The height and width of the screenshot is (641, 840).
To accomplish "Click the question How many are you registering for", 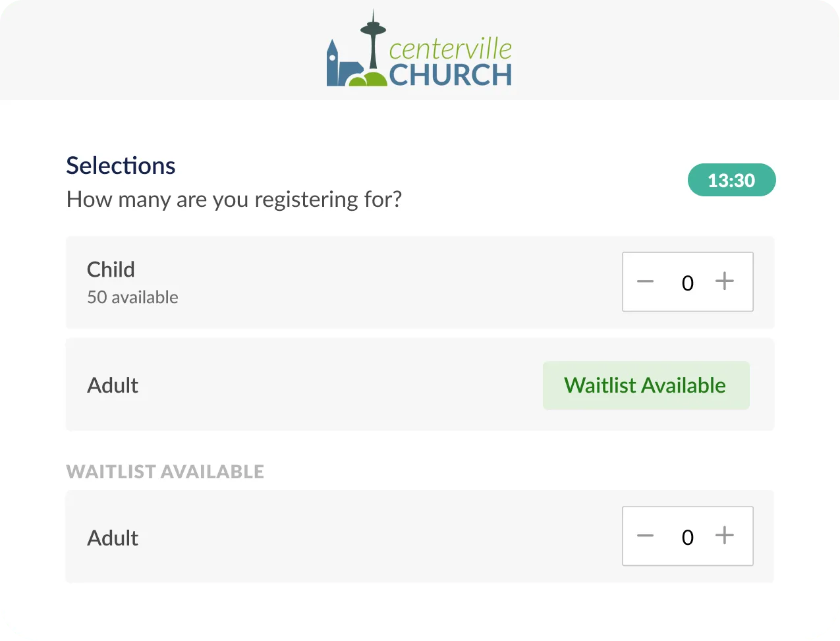I will [x=233, y=199].
